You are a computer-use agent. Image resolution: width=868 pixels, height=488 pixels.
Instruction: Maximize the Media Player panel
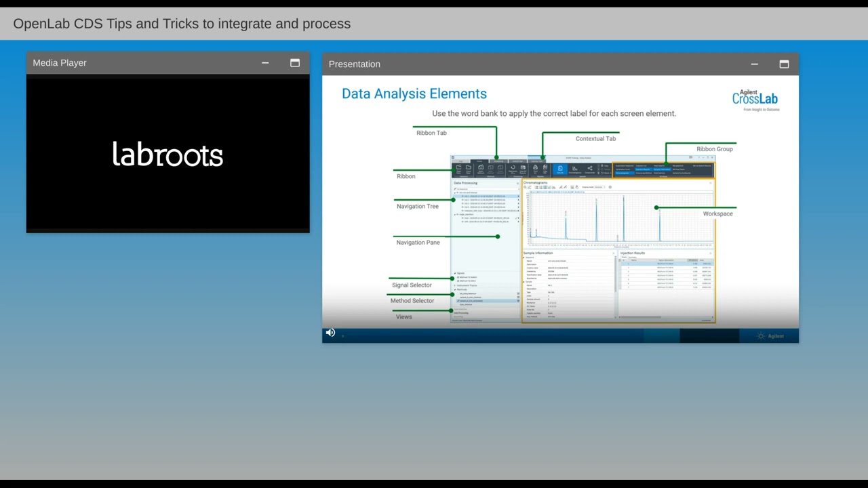[x=295, y=63]
